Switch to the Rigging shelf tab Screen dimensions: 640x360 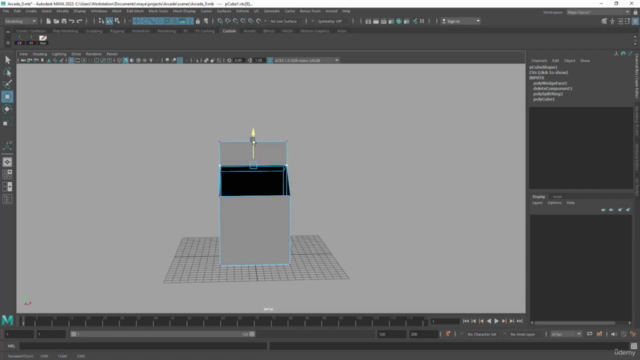[117, 31]
